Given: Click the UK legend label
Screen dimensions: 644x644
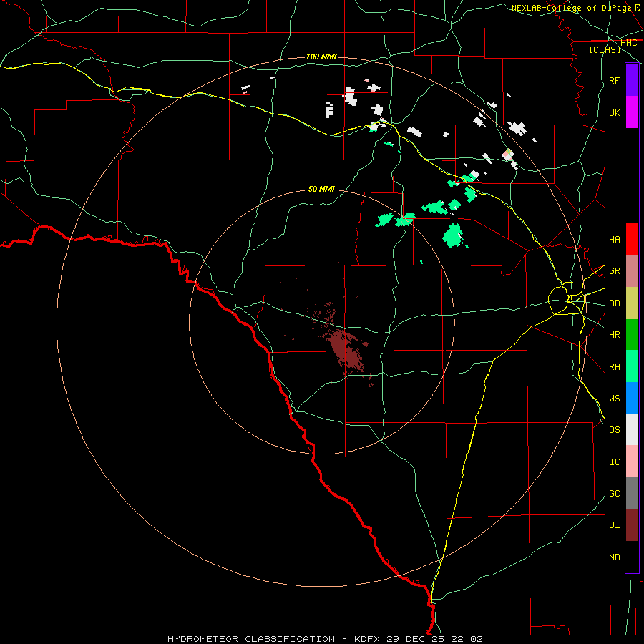Looking at the screenshot, I should [614, 112].
